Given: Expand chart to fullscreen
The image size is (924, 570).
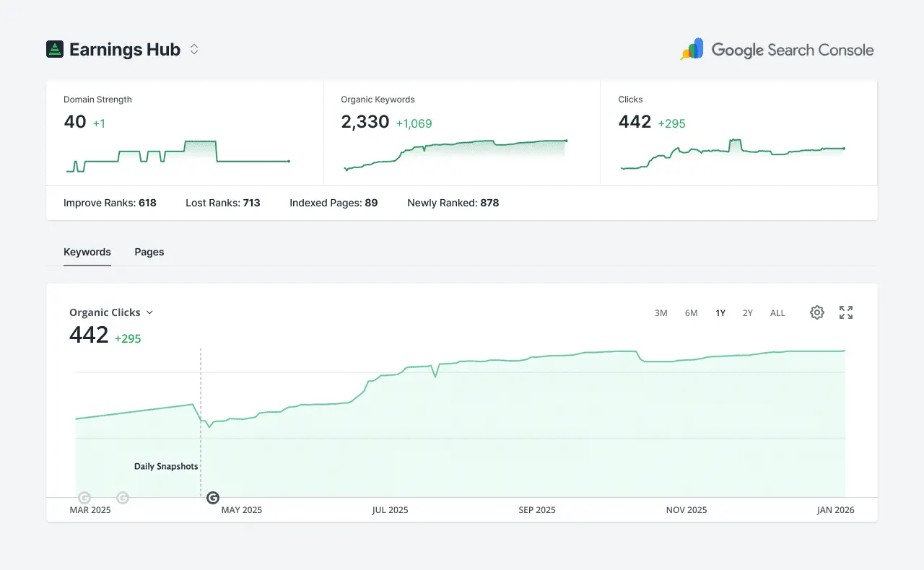Looking at the screenshot, I should [846, 312].
